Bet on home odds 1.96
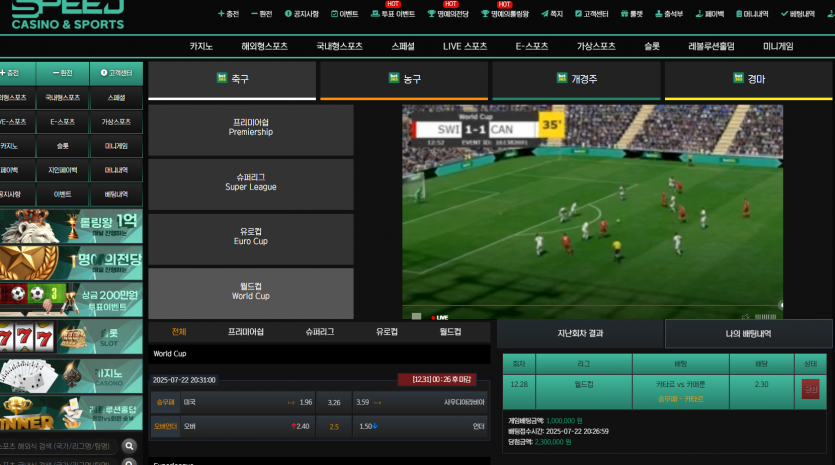Screen dimensions: 835x465 pos(306,402)
